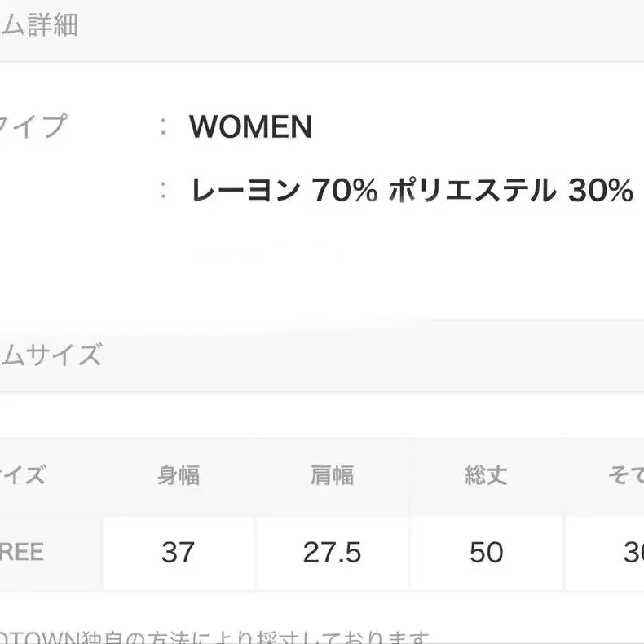644x644 pixels.
Task: Select the FREE size row label
Action: pos(23,552)
